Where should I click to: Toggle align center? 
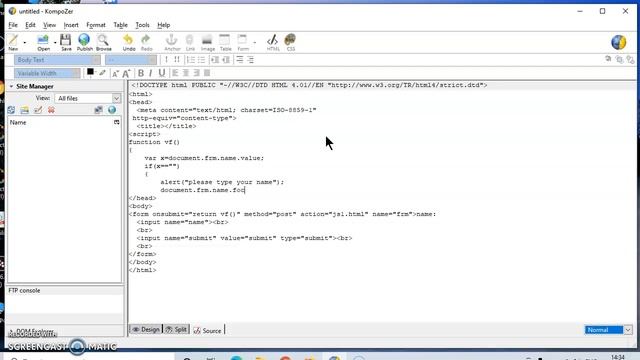[x=186, y=73]
